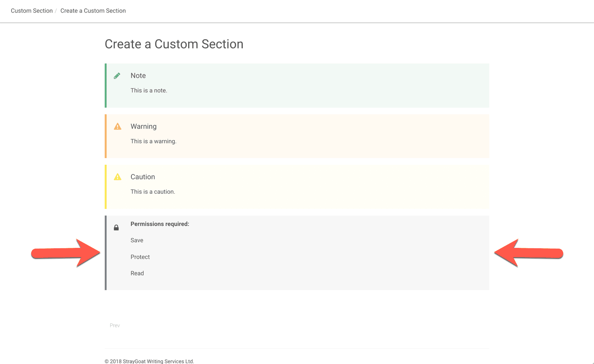Click the Prev navigation link
Screen dimensions: 594x364
[115, 325]
